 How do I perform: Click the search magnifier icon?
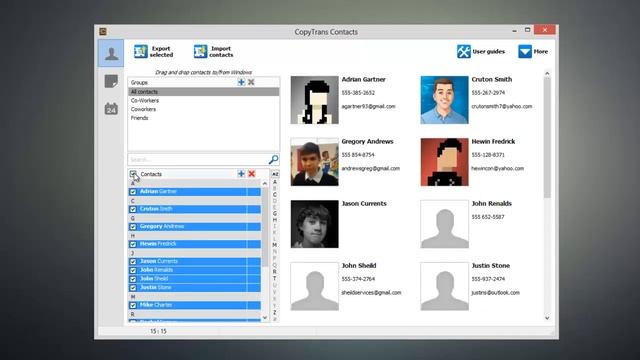273,159
